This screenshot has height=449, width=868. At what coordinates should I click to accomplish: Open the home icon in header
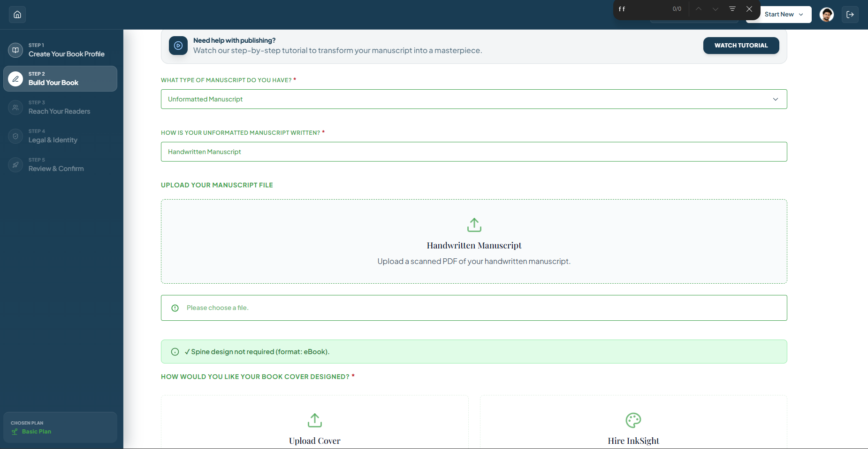pyautogui.click(x=17, y=15)
